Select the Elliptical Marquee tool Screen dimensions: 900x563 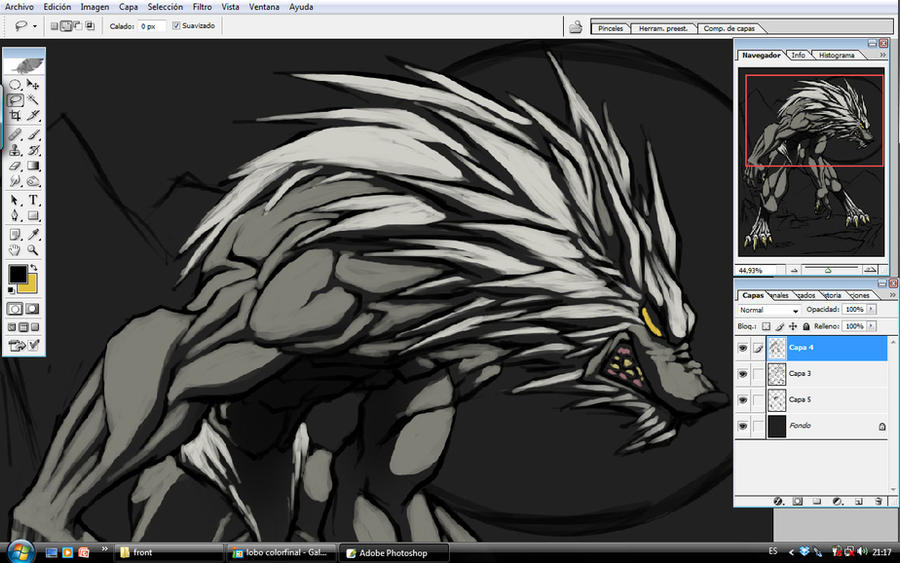[x=15, y=84]
